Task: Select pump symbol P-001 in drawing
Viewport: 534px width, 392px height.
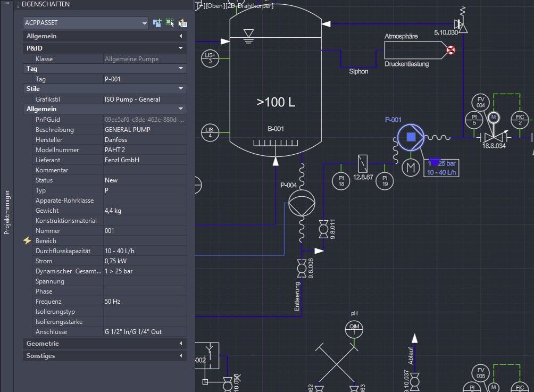Action: coord(411,137)
